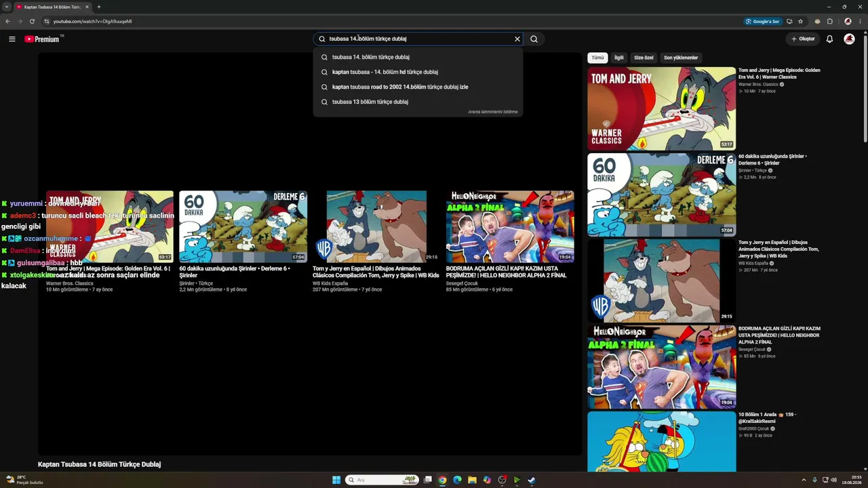Bookmark this page with the star icon
Viewport: 868px width, 488px height.
800,21
